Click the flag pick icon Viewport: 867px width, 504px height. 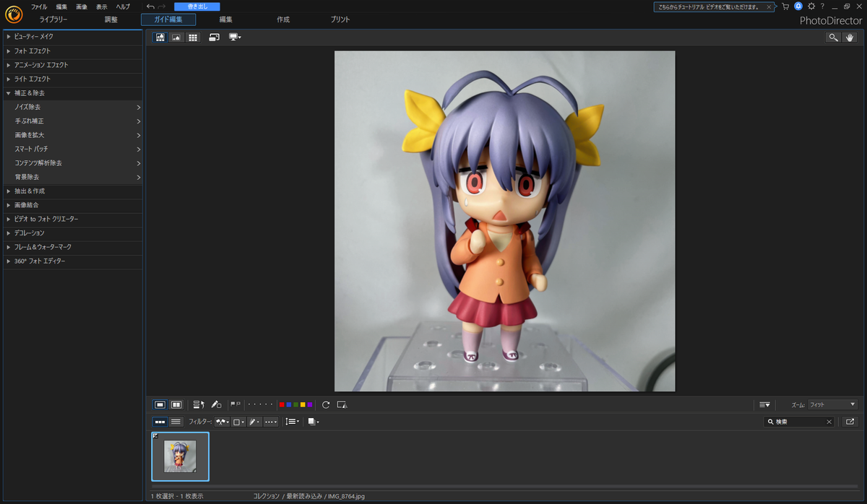click(x=232, y=404)
